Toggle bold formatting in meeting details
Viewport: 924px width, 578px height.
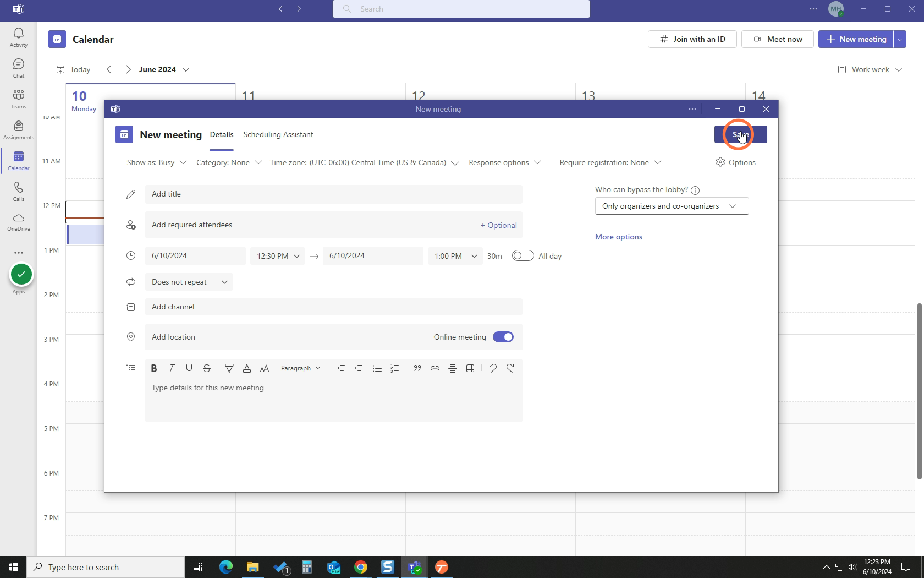pos(154,368)
